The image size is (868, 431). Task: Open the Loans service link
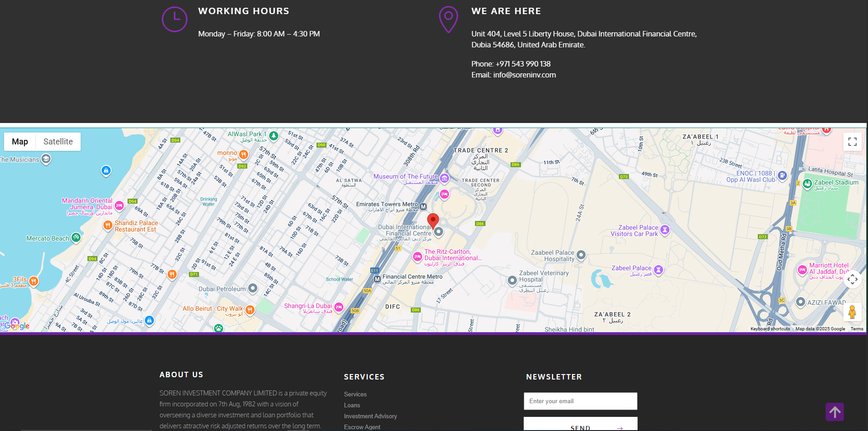click(352, 405)
